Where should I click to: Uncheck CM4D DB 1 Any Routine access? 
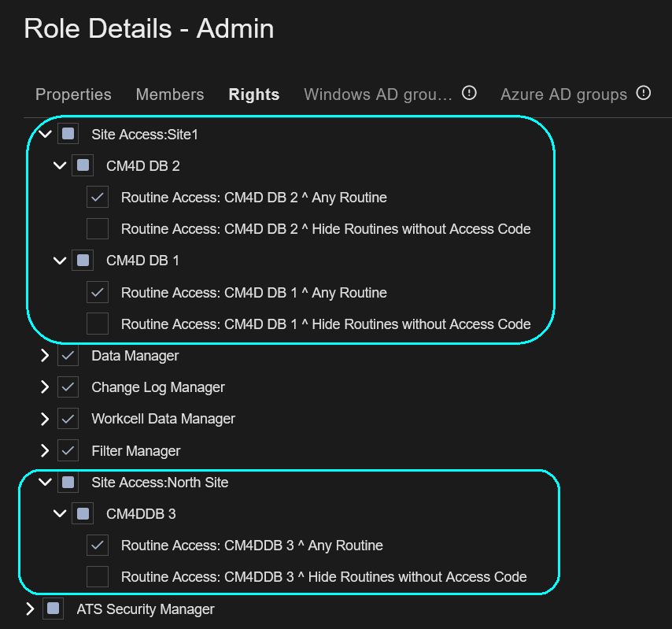pos(98,292)
